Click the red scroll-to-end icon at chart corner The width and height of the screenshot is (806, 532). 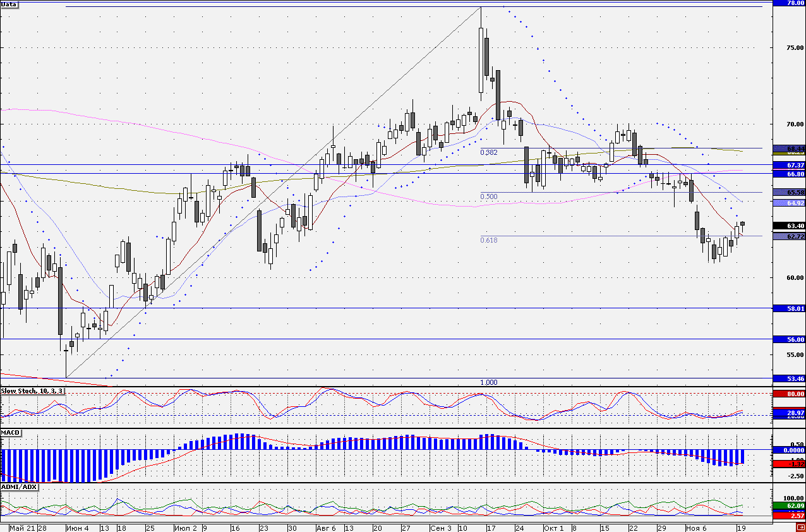point(800,527)
